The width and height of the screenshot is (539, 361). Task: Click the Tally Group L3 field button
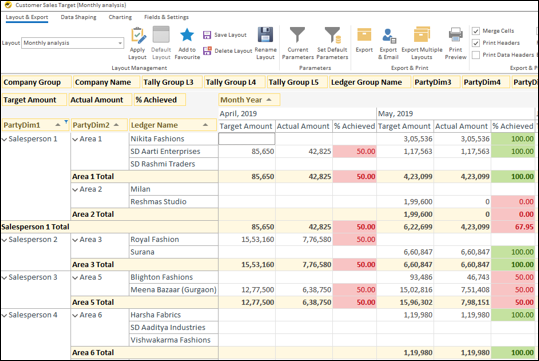[172, 82]
